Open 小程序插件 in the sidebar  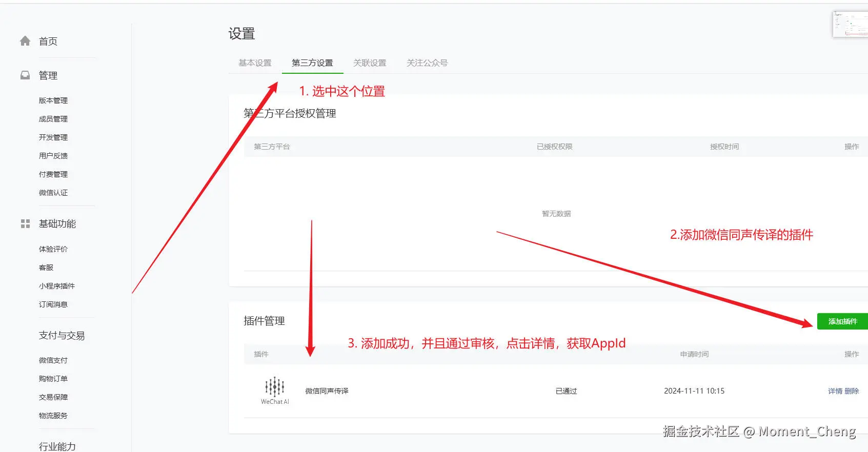coord(57,286)
